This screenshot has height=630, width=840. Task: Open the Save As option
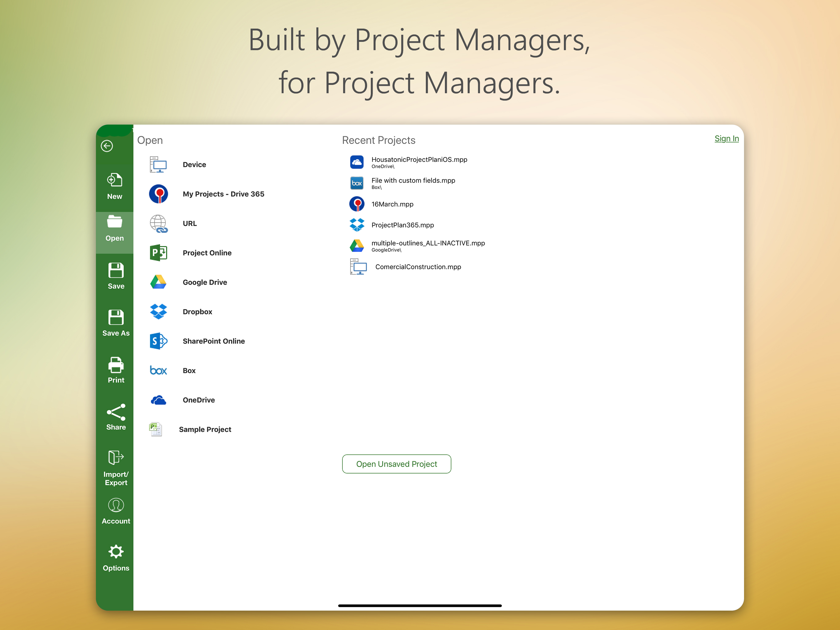coord(116,323)
